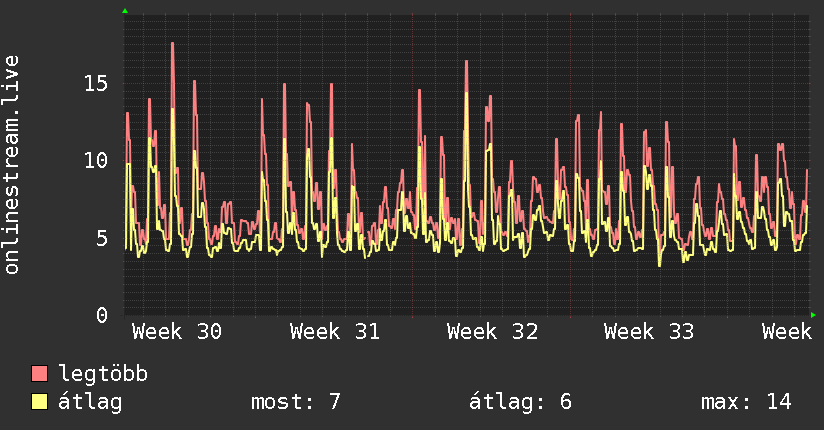824x430 pixels.
Task: Click the y-axis value 5
Action: click(x=102, y=238)
